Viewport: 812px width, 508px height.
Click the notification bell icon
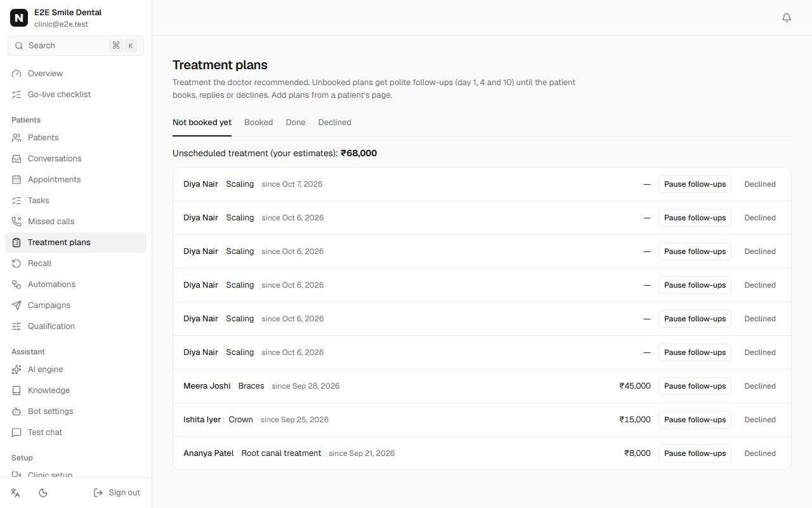click(x=787, y=18)
